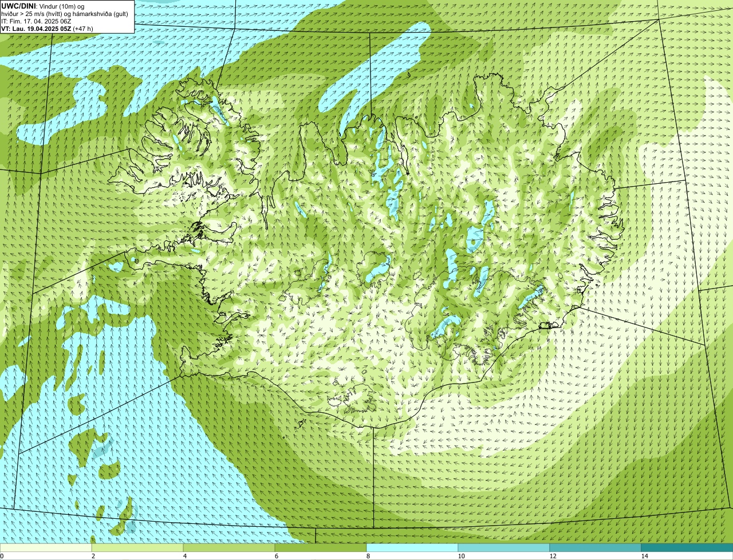Click the dark green 6–8 legend swatch
The height and width of the screenshot is (560, 733).
(x=321, y=547)
